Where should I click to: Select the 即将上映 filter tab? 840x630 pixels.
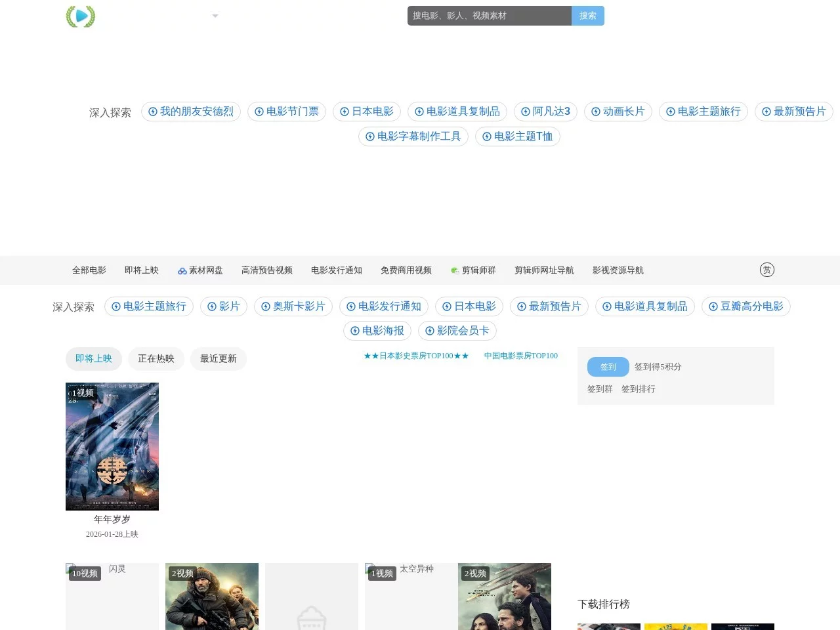[x=94, y=358]
